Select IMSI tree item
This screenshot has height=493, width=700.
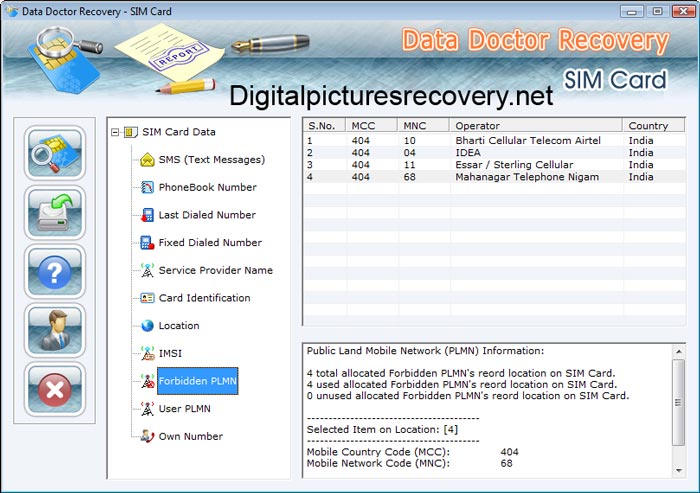click(170, 353)
